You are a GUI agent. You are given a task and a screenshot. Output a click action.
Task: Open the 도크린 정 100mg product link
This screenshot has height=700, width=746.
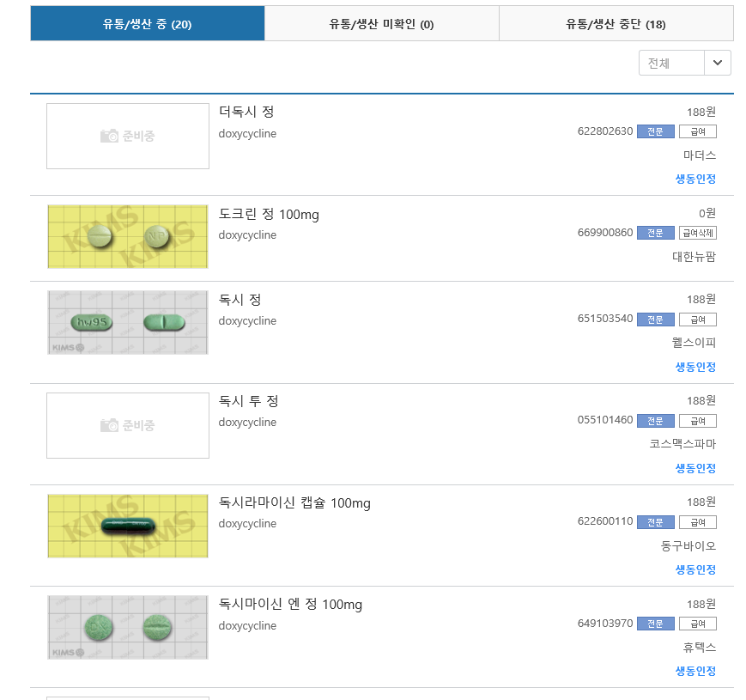(x=269, y=215)
